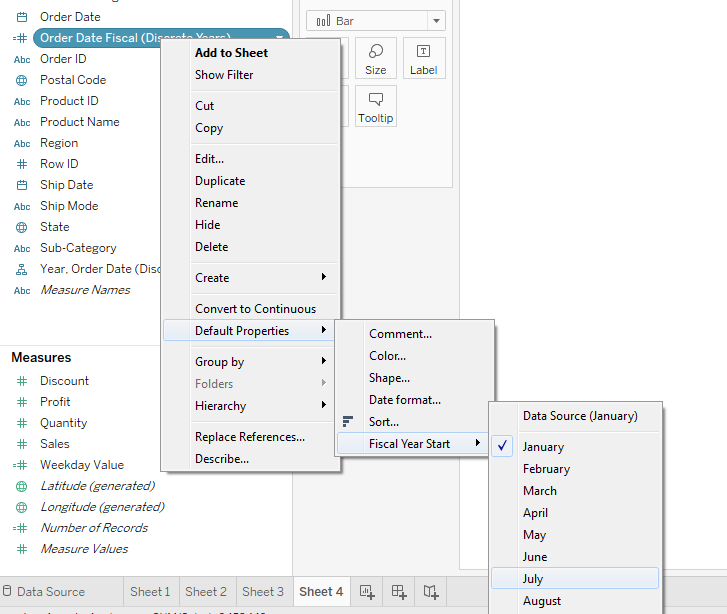
Task: Set fiscal year start to April
Action: tap(535, 513)
